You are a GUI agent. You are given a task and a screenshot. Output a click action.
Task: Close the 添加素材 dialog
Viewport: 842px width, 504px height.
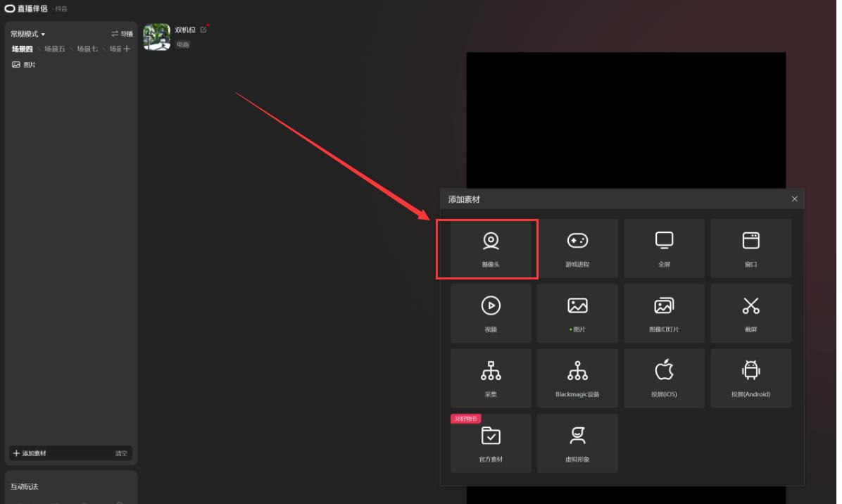794,199
